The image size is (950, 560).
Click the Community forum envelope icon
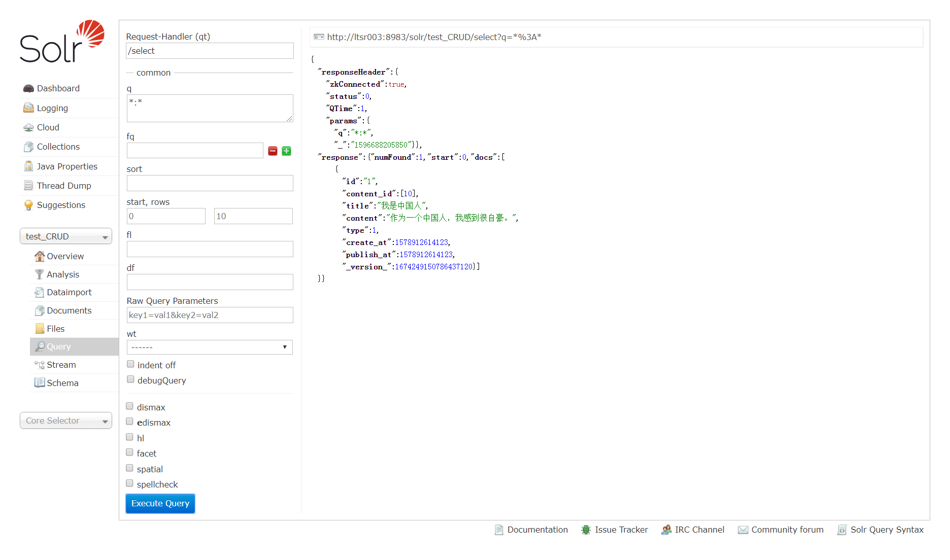point(743,530)
